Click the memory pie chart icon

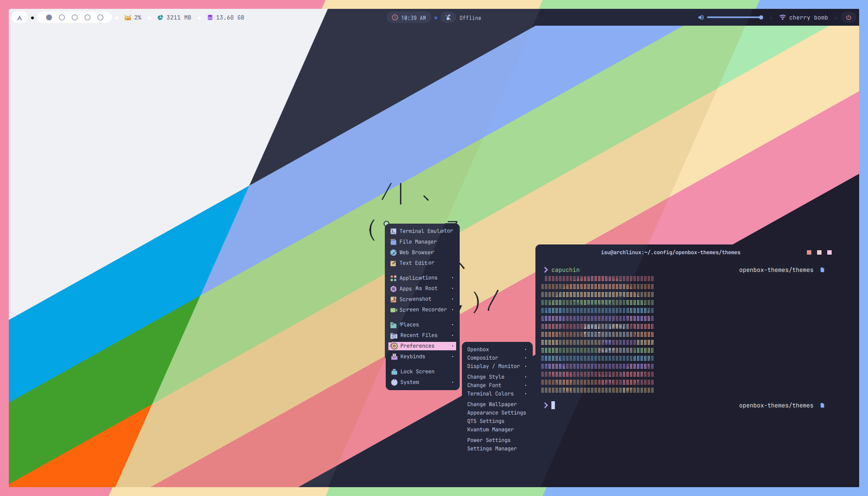(x=160, y=18)
